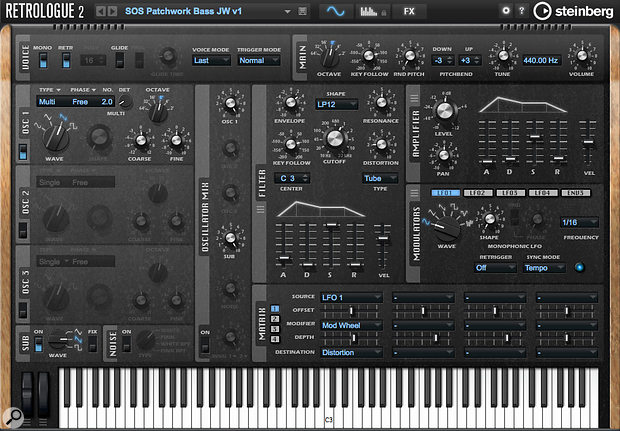620x431 pixels.
Task: Open the Filter envelope menu icon
Action: point(260,209)
